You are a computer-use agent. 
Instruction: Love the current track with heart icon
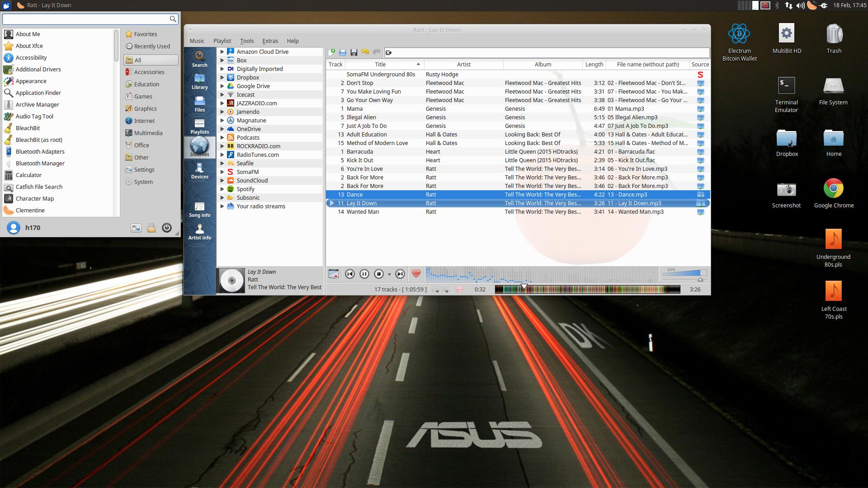coord(416,273)
